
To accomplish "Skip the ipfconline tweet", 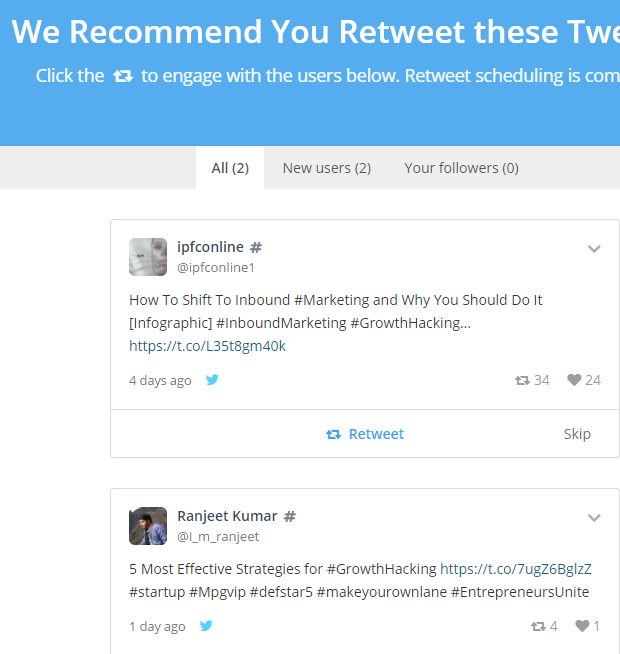I will (577, 434).
